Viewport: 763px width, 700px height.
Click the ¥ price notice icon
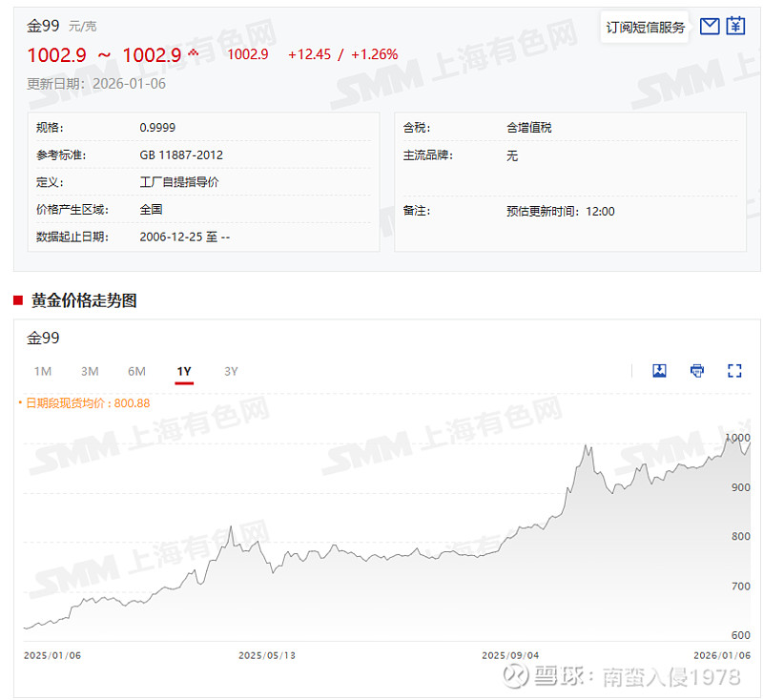[x=735, y=26]
